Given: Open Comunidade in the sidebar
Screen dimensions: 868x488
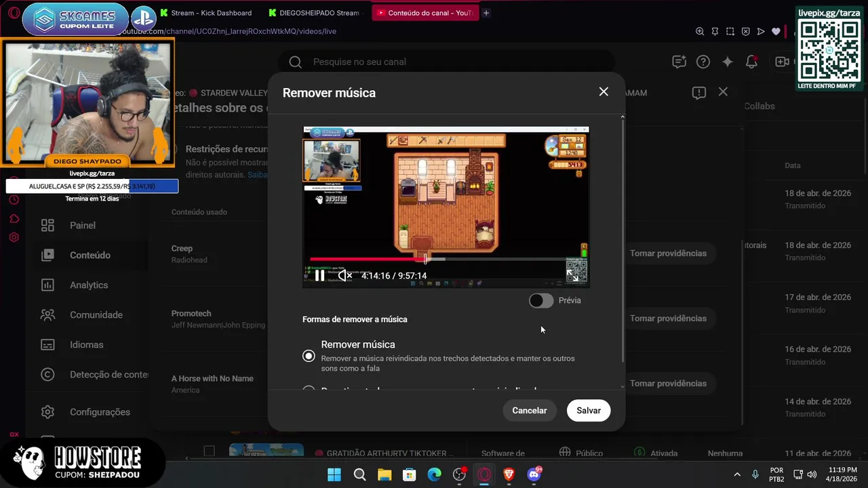Looking at the screenshot, I should click(x=96, y=314).
